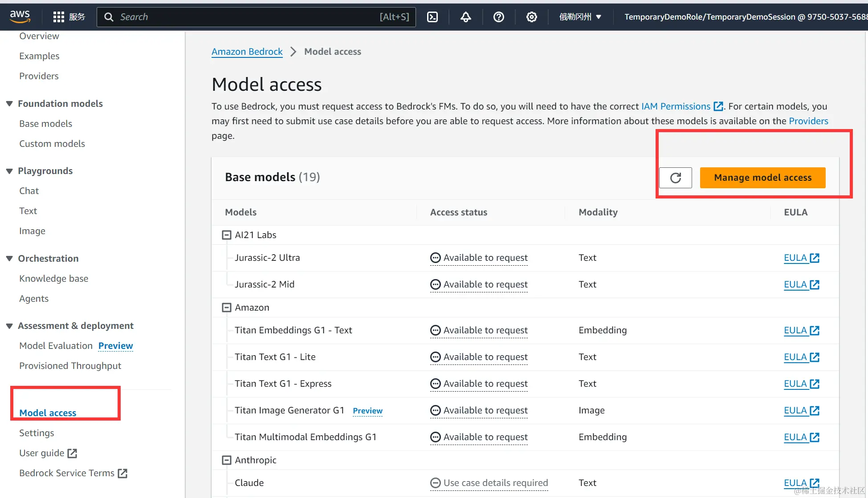Viewport: 868px width, 498px height.
Task: Launch the CloudShell terminal icon
Action: [x=432, y=17]
